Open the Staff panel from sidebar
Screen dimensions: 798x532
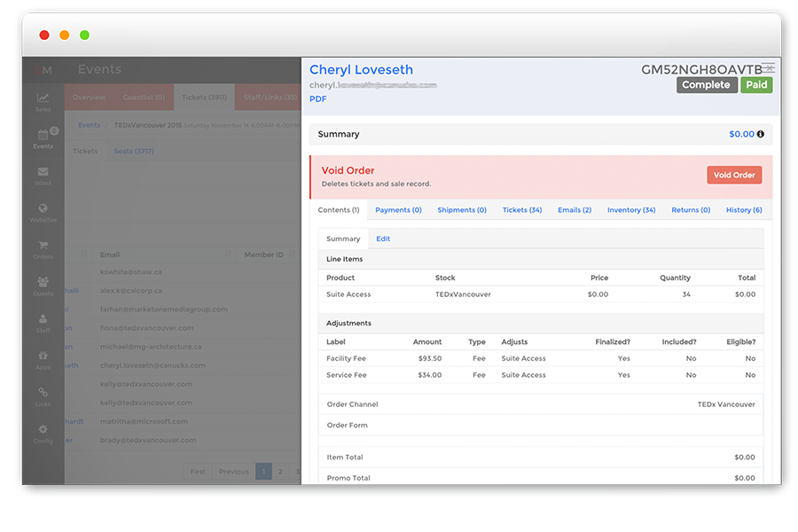43,321
